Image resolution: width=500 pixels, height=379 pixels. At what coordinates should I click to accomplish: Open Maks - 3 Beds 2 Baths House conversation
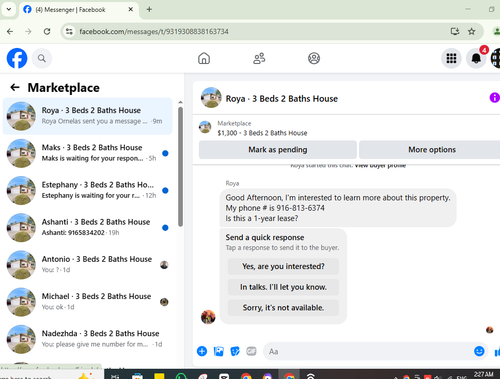point(87,153)
